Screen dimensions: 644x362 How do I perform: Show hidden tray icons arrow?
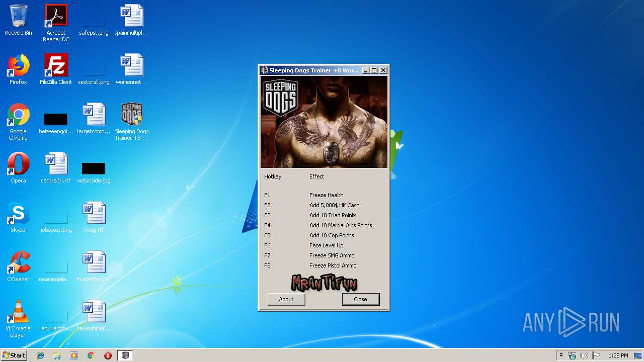pos(561,355)
